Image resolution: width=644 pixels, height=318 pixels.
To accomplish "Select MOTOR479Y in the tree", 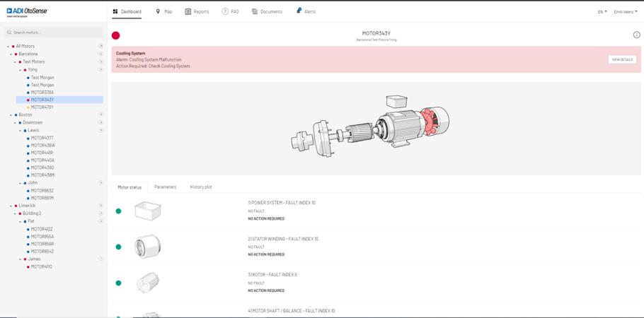I will (42, 107).
